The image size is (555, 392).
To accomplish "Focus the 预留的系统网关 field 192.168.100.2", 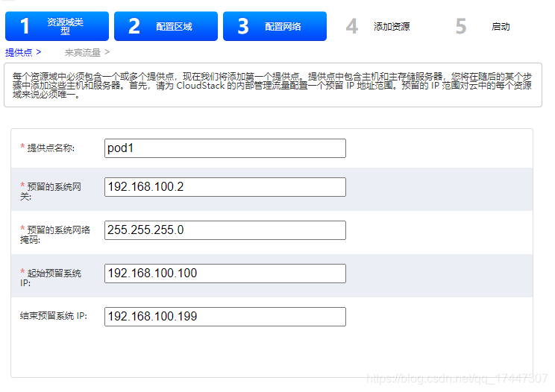I will [x=225, y=187].
